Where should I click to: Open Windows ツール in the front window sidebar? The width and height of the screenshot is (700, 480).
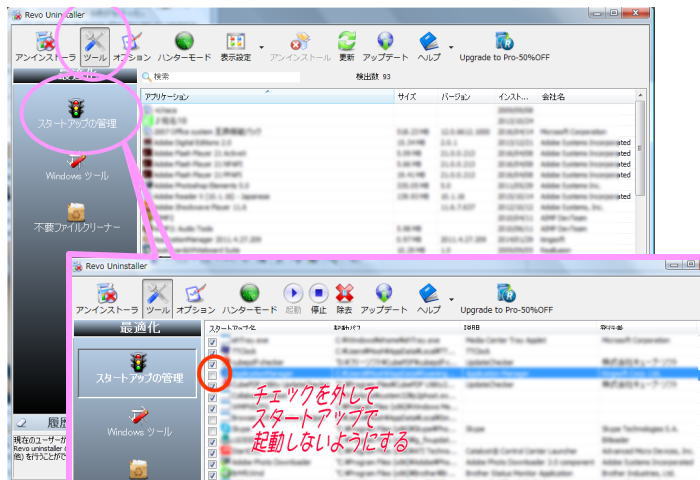coord(139,422)
